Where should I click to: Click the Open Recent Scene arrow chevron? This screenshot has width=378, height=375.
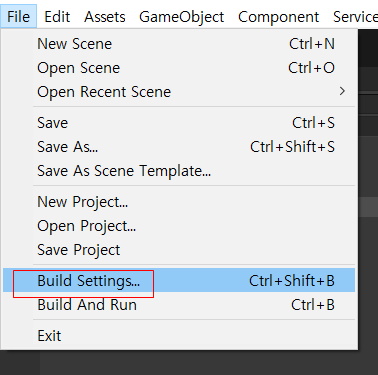pyautogui.click(x=342, y=91)
